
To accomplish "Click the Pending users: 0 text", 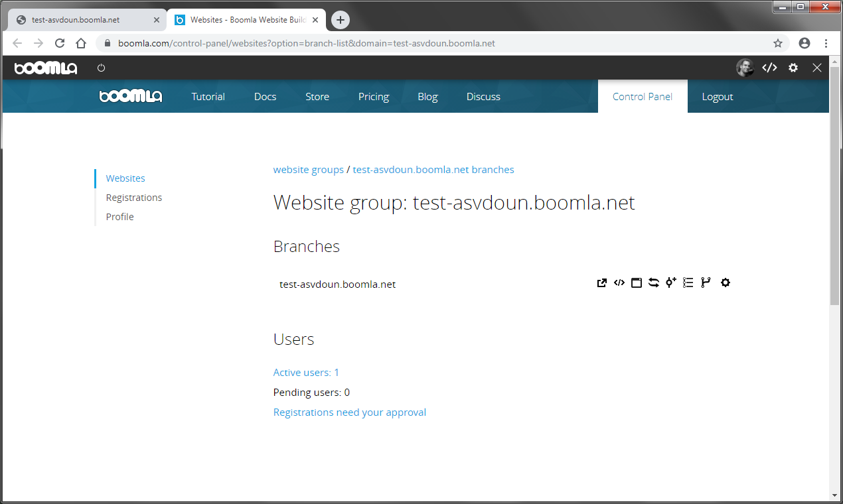I will coord(311,393).
